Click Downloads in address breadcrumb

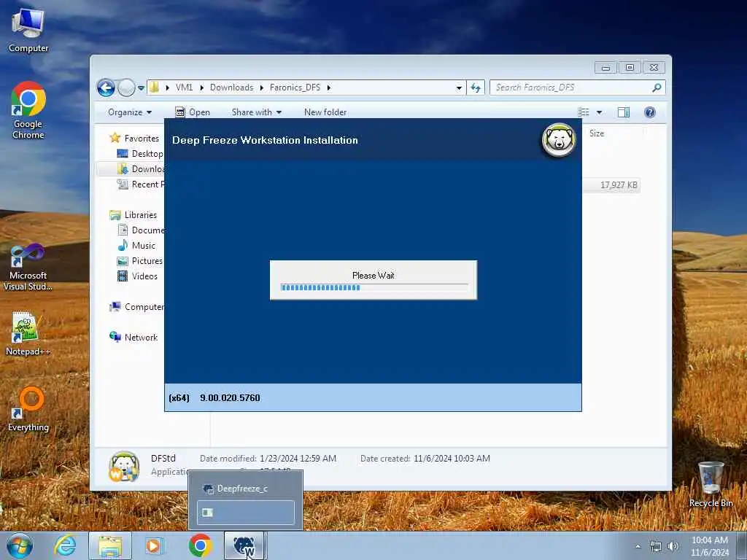pos(231,87)
